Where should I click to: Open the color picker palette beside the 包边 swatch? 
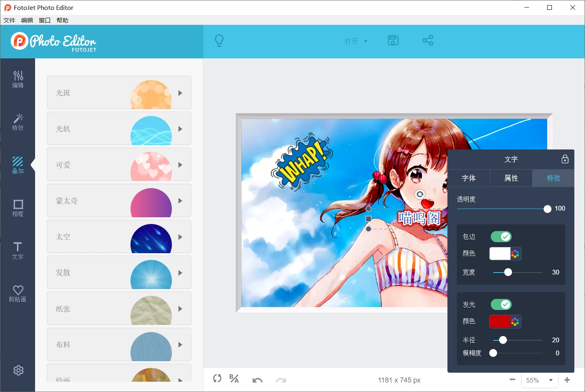(x=515, y=254)
